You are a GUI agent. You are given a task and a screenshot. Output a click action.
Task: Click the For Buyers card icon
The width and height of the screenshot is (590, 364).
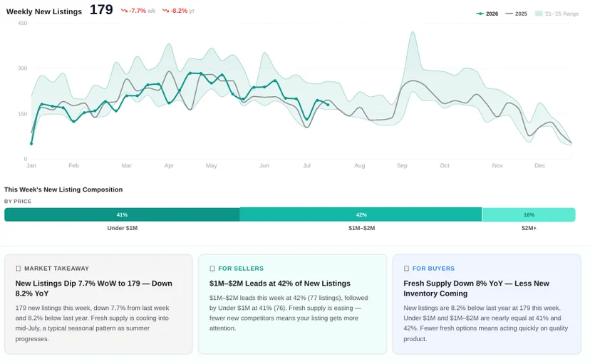pyautogui.click(x=406, y=269)
